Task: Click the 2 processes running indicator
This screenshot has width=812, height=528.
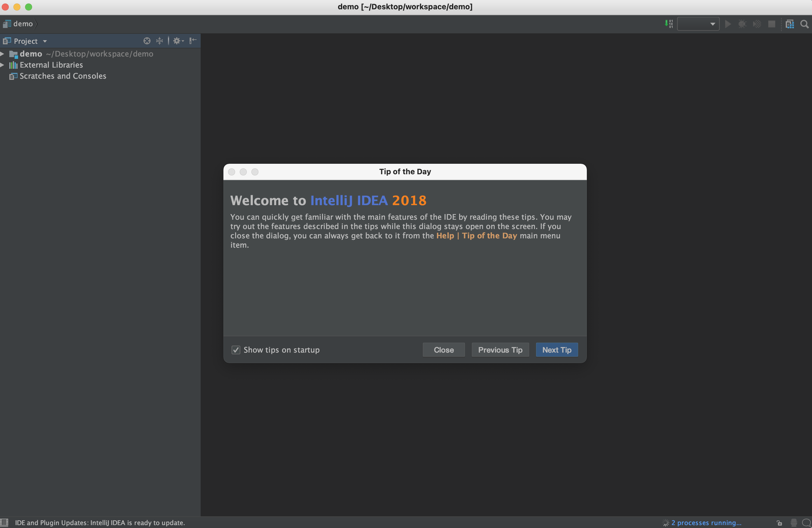Action: click(706, 522)
